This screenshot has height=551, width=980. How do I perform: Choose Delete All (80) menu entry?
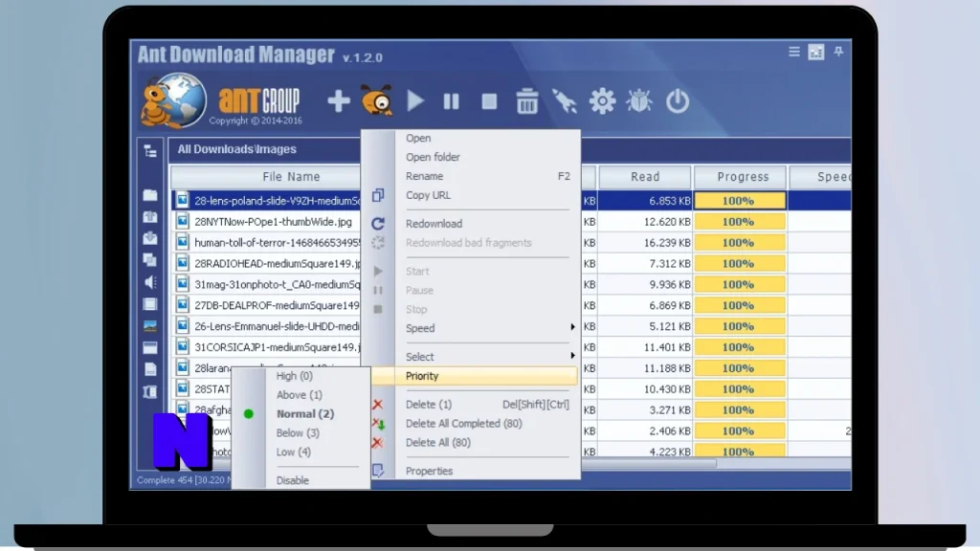click(x=438, y=442)
